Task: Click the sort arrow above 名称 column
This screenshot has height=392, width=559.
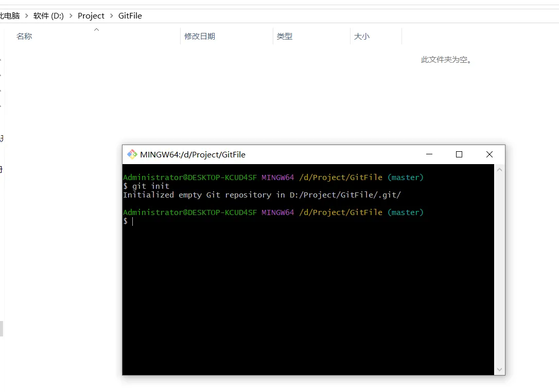Action: click(96, 29)
